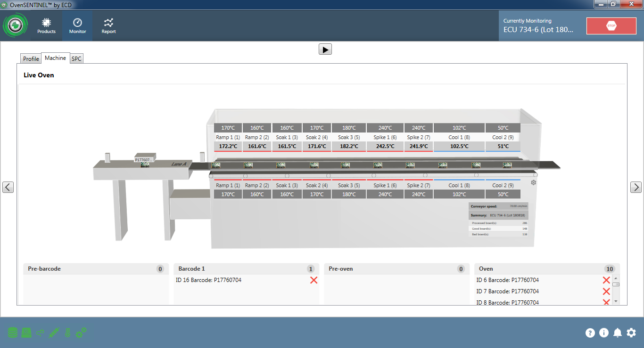Open help question mark icon
This screenshot has height=348, width=644.
point(590,333)
